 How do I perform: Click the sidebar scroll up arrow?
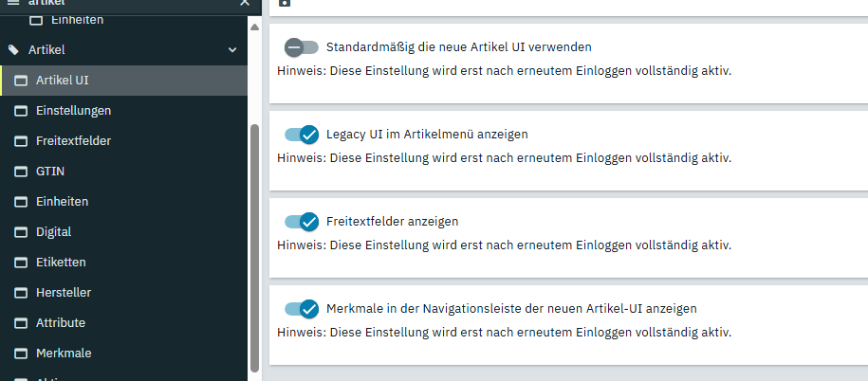pyautogui.click(x=253, y=27)
